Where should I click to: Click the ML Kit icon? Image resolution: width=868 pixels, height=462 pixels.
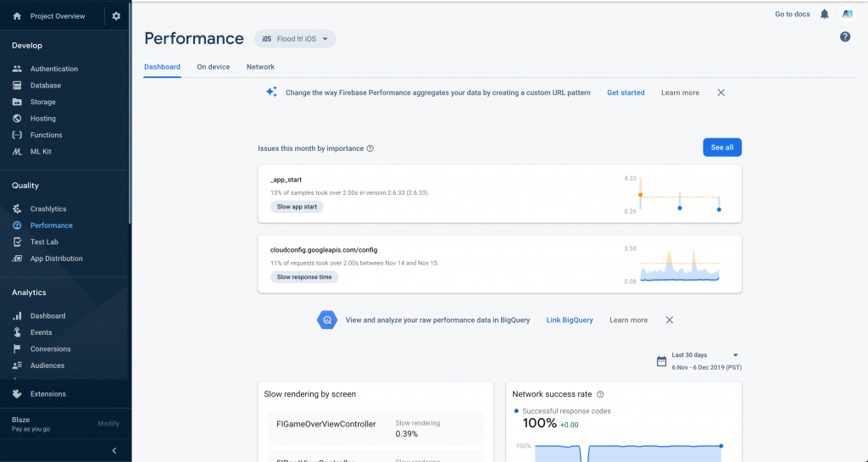pyautogui.click(x=17, y=152)
